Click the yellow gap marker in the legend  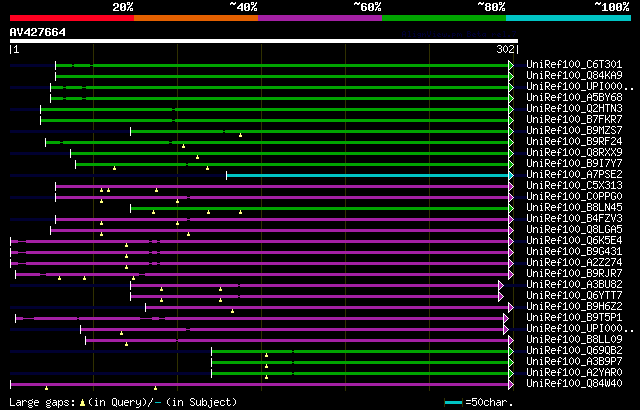coord(82,403)
